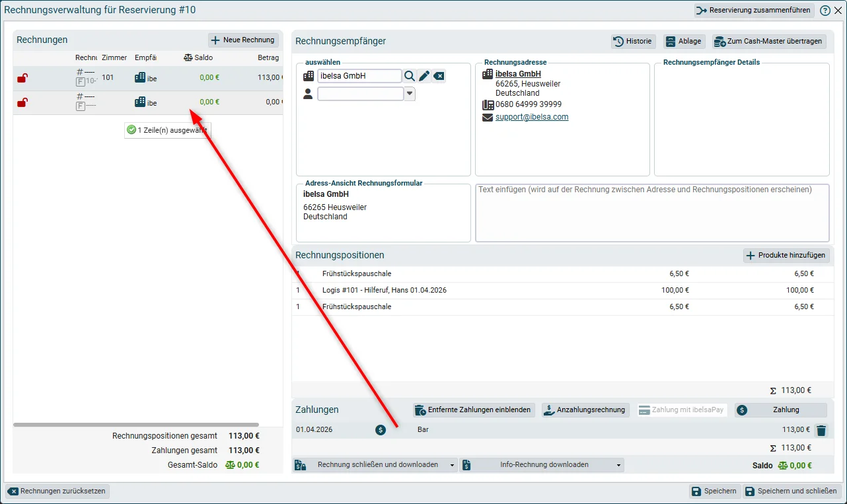Expand the Info-Rechnung downloaden arrow
This screenshot has width=847, height=504.
pyautogui.click(x=619, y=465)
